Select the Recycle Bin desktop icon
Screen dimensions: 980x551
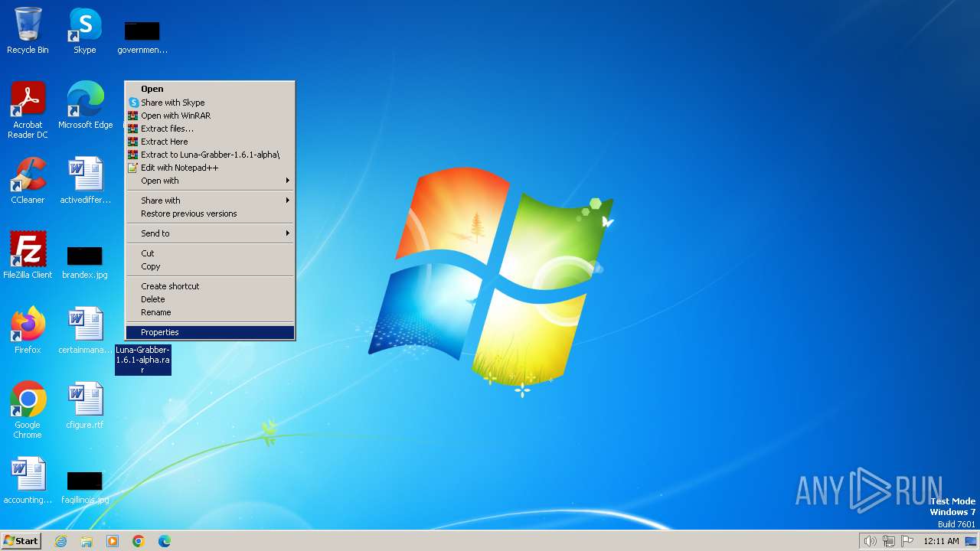pyautogui.click(x=28, y=31)
